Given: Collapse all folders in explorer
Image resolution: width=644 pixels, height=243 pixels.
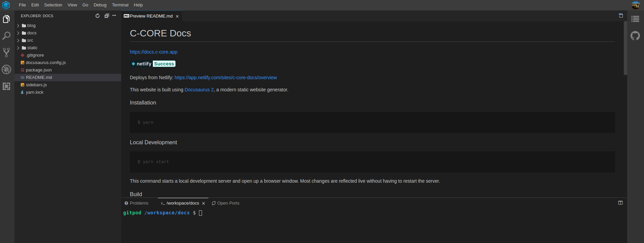Looking at the screenshot, I should click(x=107, y=16).
